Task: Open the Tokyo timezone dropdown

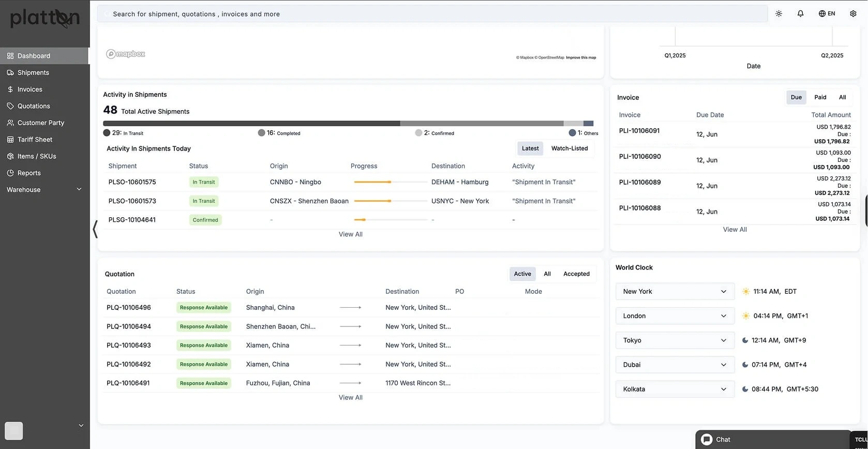Action: pos(675,340)
